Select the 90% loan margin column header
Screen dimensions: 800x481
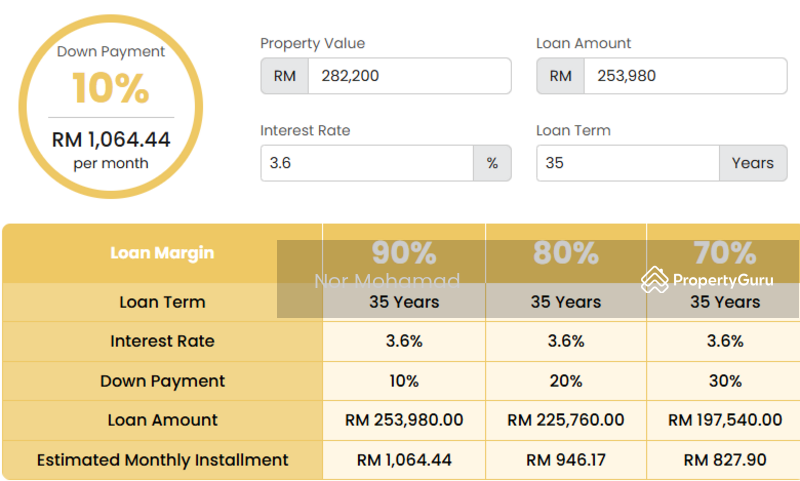pos(404,253)
